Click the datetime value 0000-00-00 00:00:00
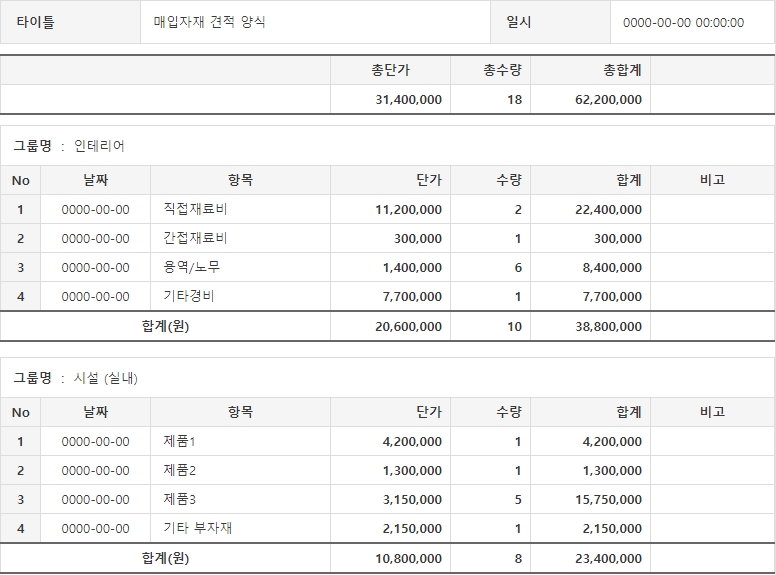The width and height of the screenshot is (776, 575). coord(683,23)
